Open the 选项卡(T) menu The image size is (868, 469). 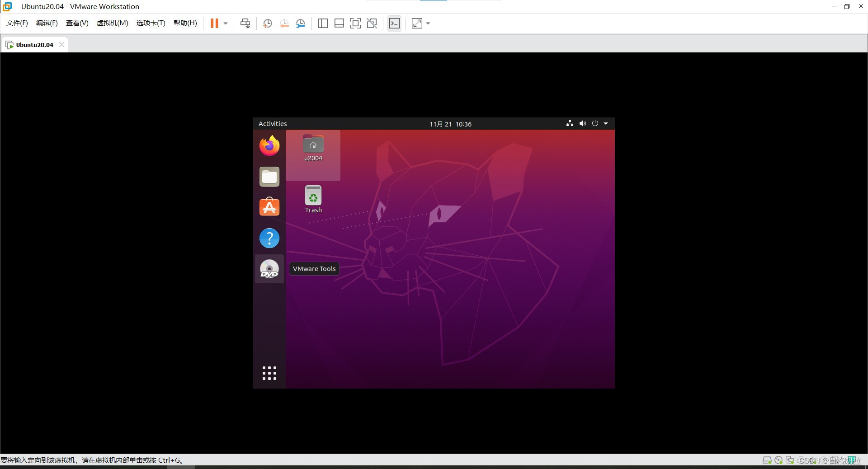[x=151, y=23]
